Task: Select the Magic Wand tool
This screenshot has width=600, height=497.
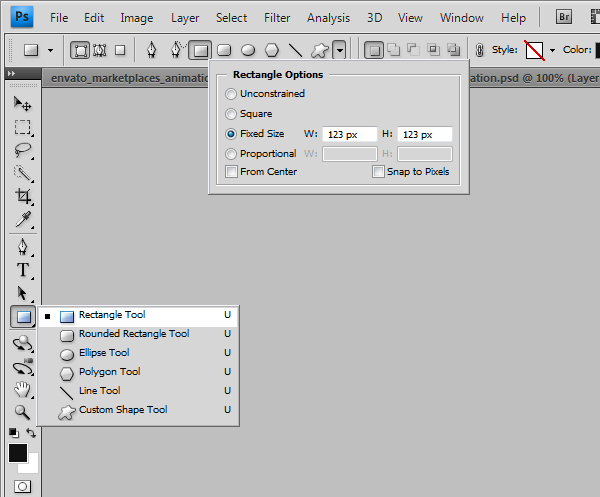Action: [x=23, y=173]
